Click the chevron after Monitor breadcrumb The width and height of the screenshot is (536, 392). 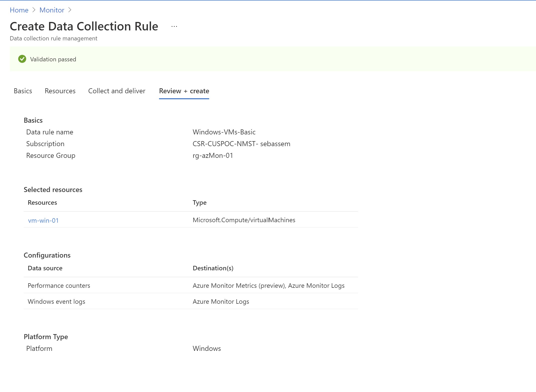tap(70, 10)
